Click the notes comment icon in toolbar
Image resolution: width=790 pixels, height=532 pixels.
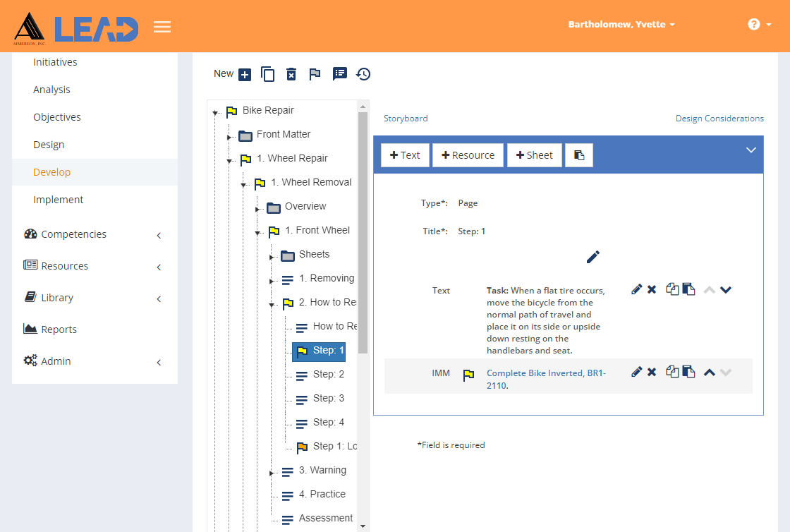pyautogui.click(x=339, y=74)
